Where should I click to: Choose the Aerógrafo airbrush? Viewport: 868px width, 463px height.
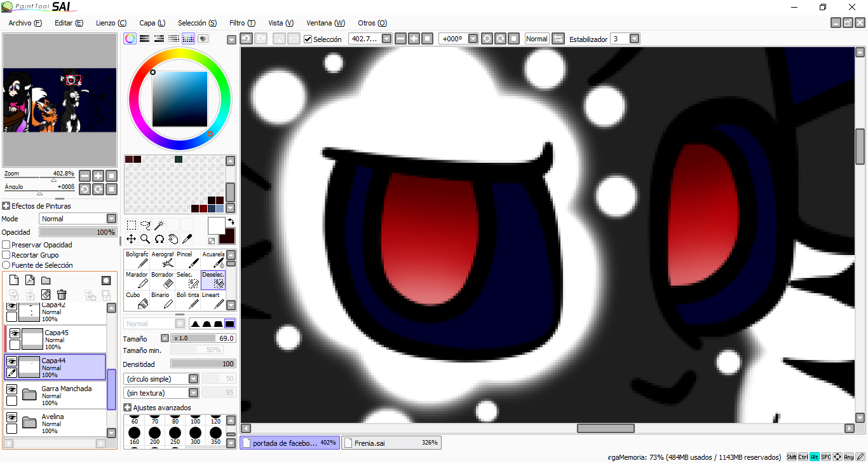point(162,259)
